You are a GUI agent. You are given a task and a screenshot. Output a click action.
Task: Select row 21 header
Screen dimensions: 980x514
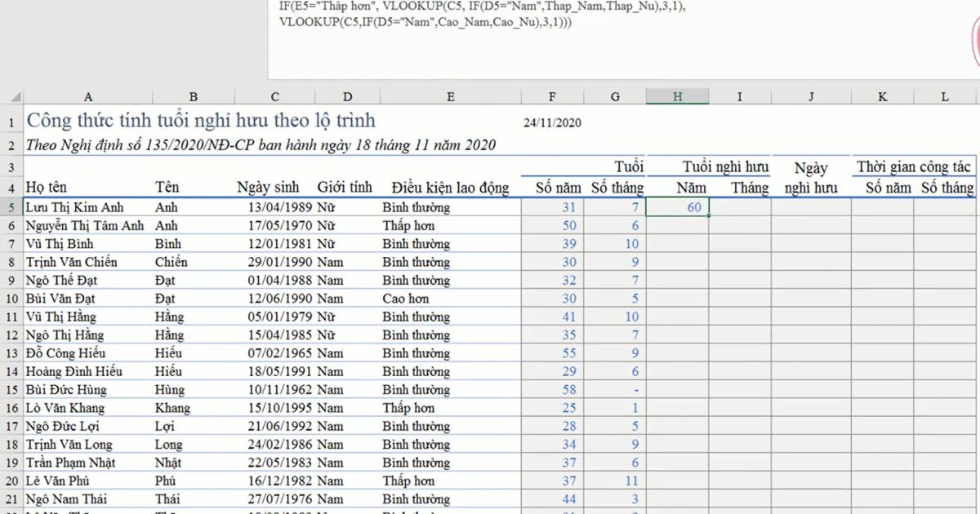point(11,498)
